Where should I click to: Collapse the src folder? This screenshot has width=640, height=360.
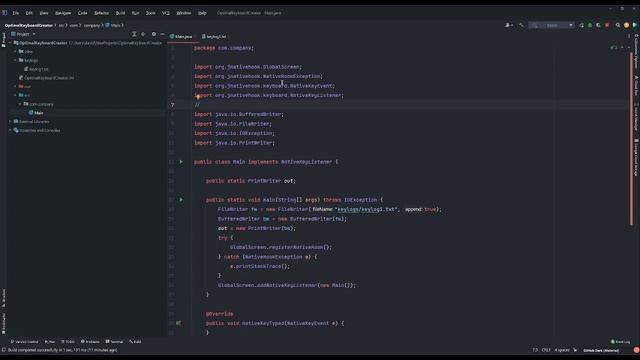[16, 96]
